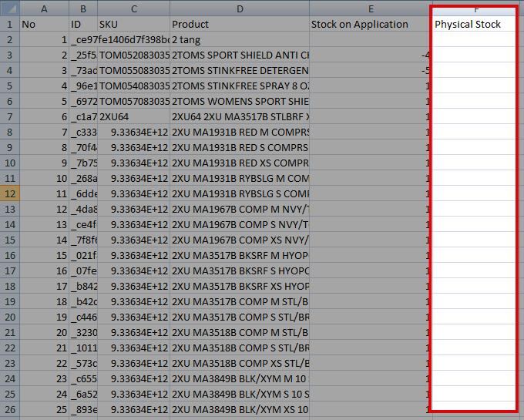Select cell '2XU MA1931B RED S COMPRS'

tap(240, 147)
